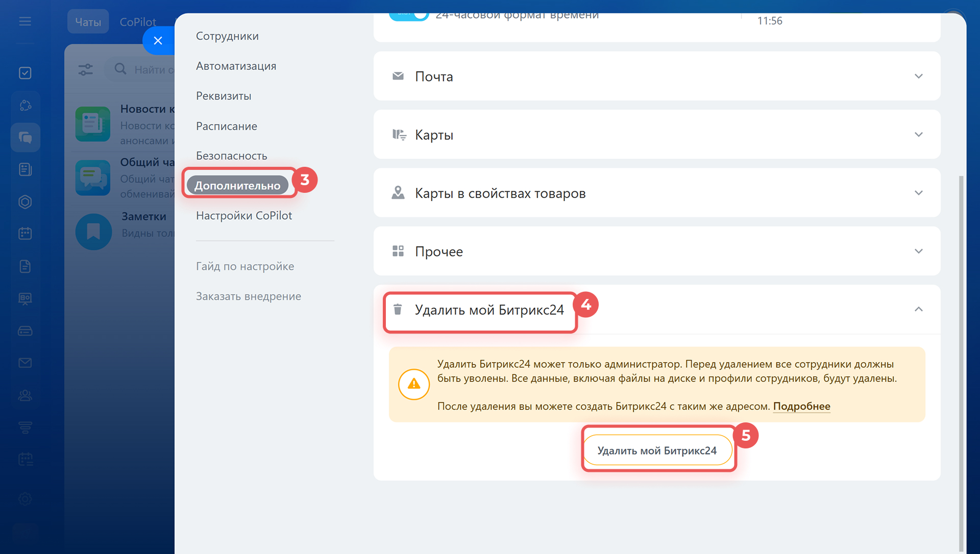Click the search magnifier icon in chats
This screenshot has height=554, width=980.
pyautogui.click(x=120, y=69)
